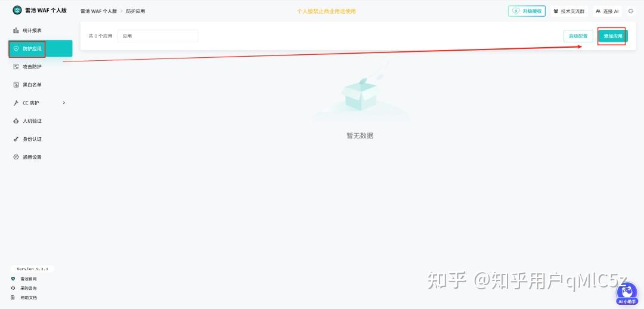Select the 攻击防护 sidebar icon

[16, 67]
